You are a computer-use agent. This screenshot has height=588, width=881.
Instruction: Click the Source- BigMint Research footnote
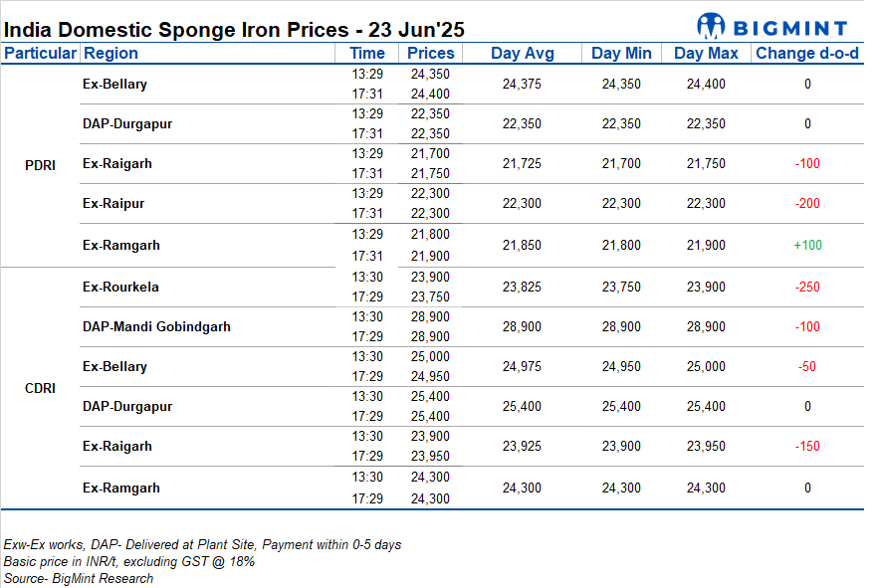pyautogui.click(x=79, y=578)
